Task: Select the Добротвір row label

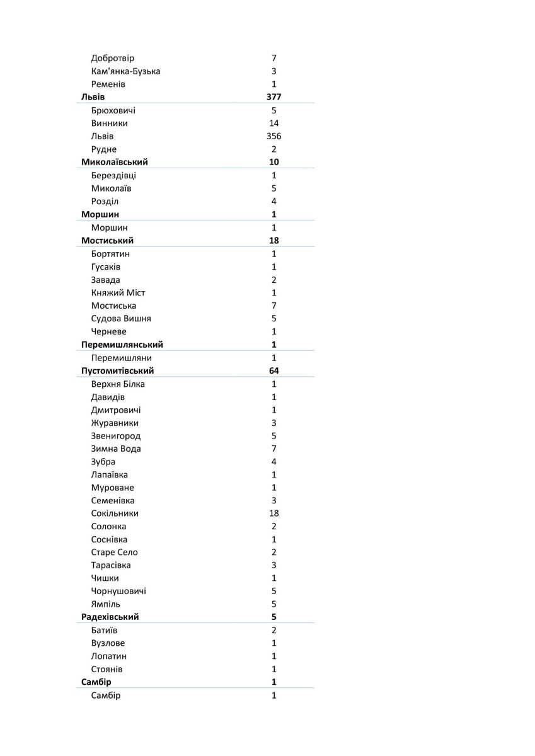Action: [x=113, y=59]
